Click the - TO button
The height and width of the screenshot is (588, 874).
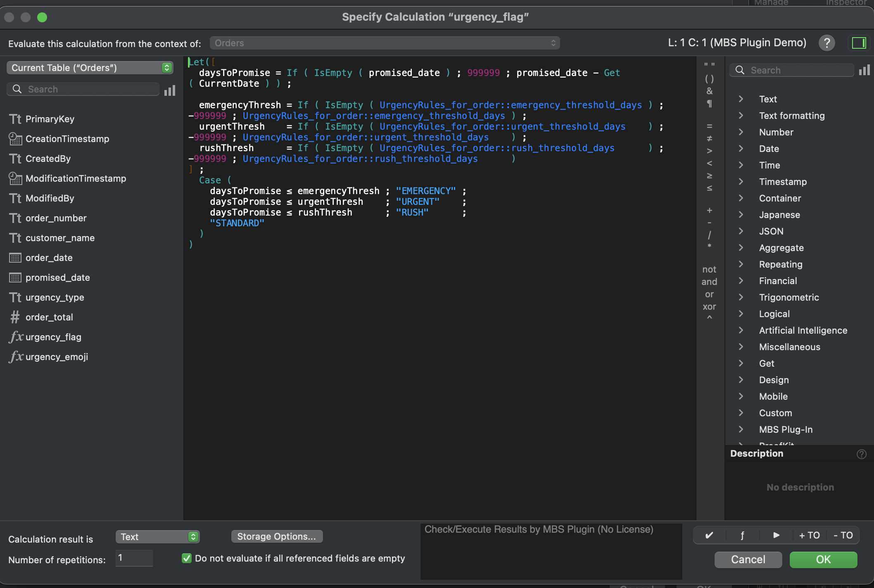pyautogui.click(x=843, y=535)
